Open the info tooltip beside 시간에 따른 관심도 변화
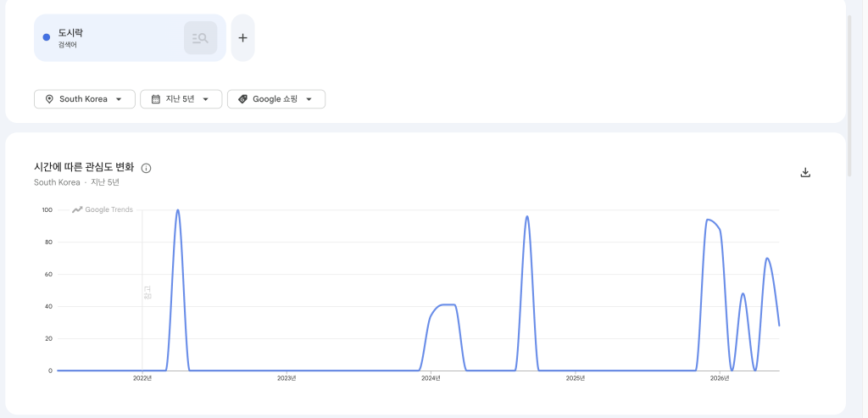The height and width of the screenshot is (418, 868). [x=146, y=169]
